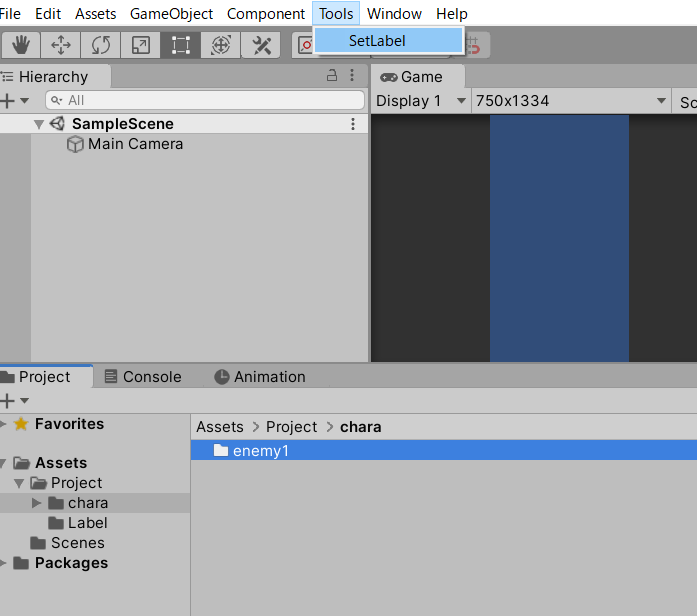This screenshot has height=616, width=697.
Task: Collapse the SampleScene tree
Action: tap(39, 124)
